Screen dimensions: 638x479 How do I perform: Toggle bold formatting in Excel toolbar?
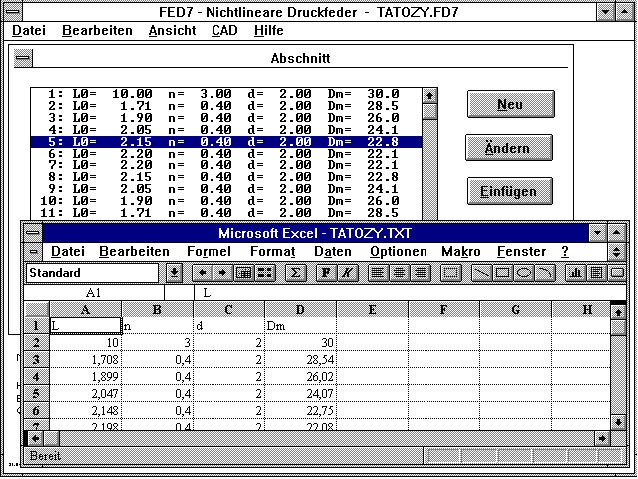click(325, 272)
